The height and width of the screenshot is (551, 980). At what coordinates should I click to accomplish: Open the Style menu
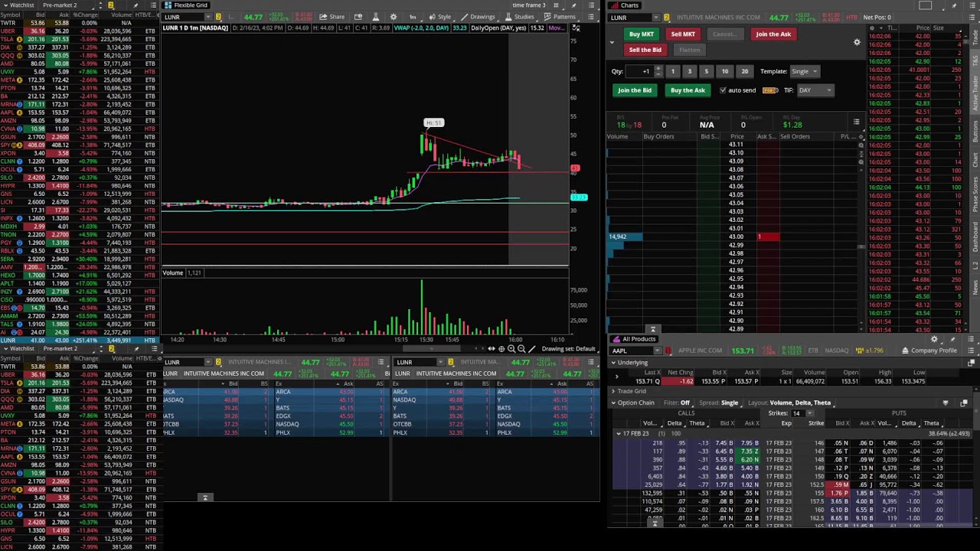point(439,17)
